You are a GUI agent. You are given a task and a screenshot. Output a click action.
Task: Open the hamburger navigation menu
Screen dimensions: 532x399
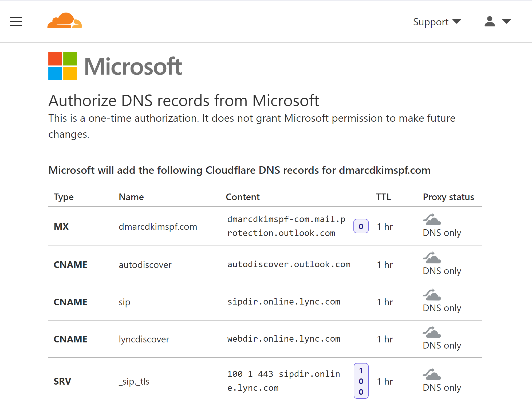[x=16, y=21]
